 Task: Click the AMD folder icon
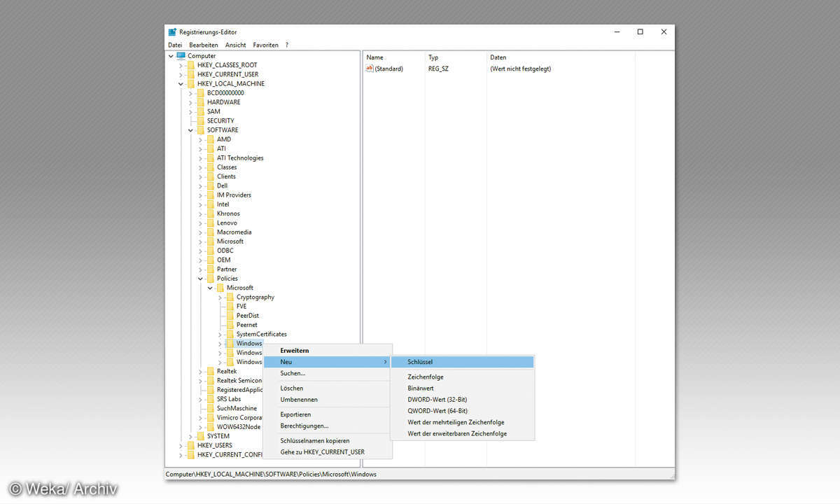point(210,139)
